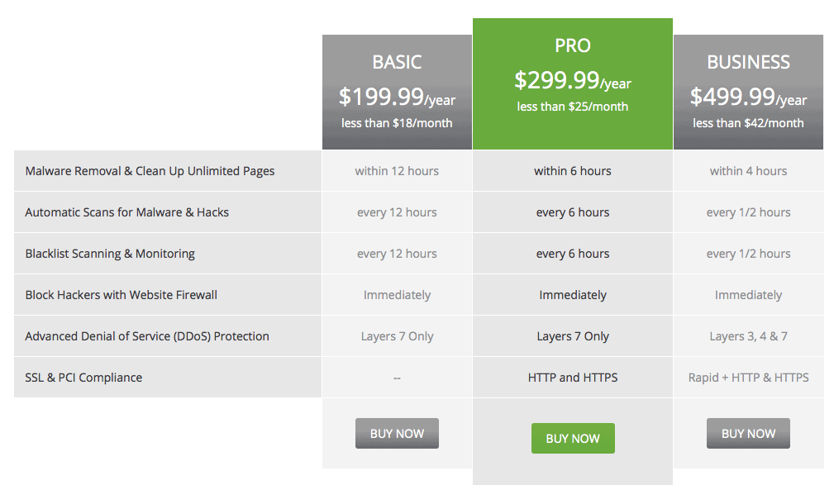Viewport: 834px width, 504px height.
Task: Click the $499.99/year price
Action: (x=748, y=97)
